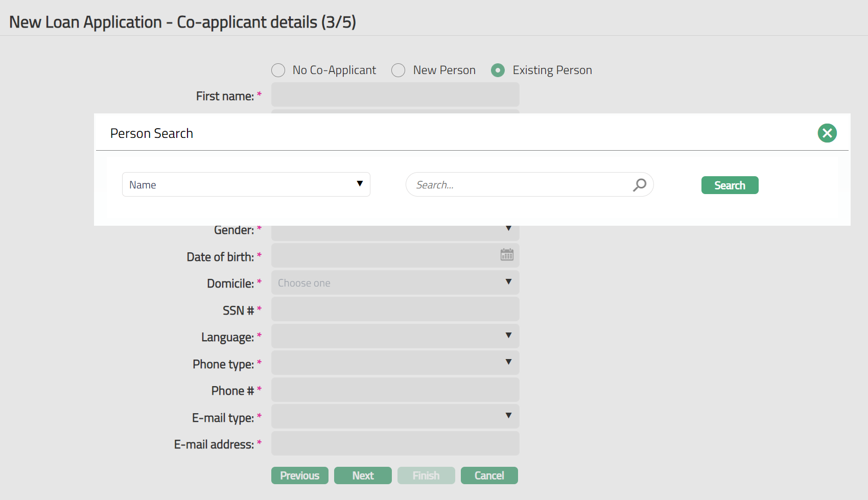Click into the person Search text field
This screenshot has height=500, width=868.
tap(519, 185)
